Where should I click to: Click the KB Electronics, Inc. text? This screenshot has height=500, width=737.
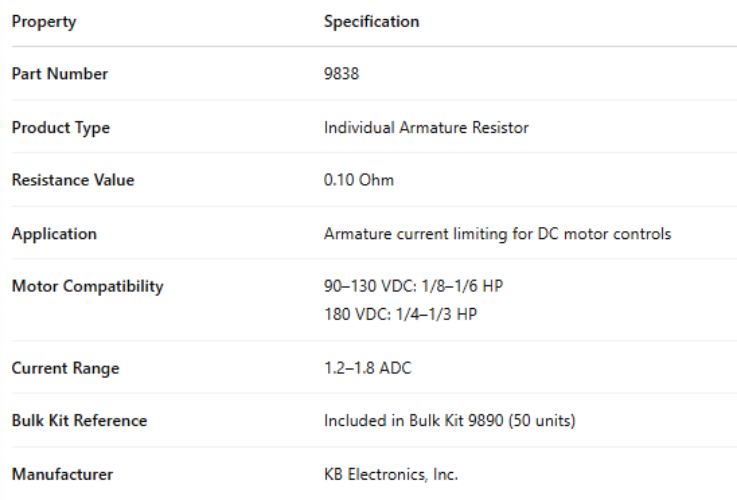coord(391,475)
